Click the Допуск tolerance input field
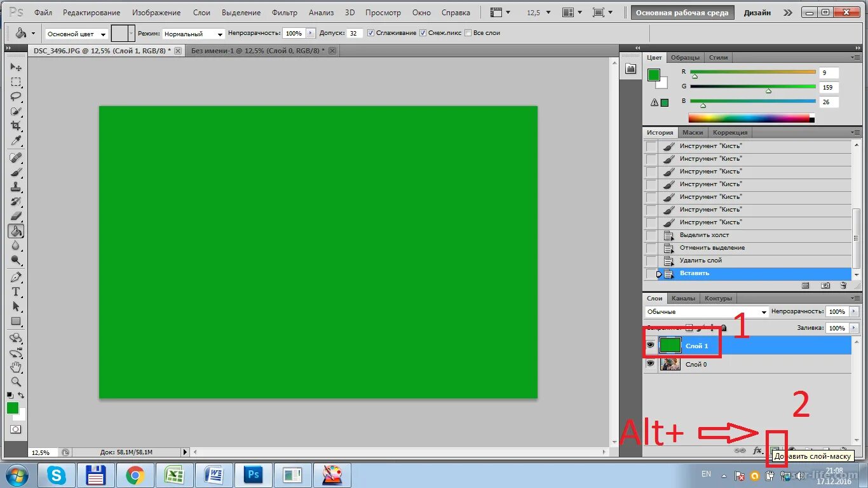868x488 pixels. (x=355, y=33)
